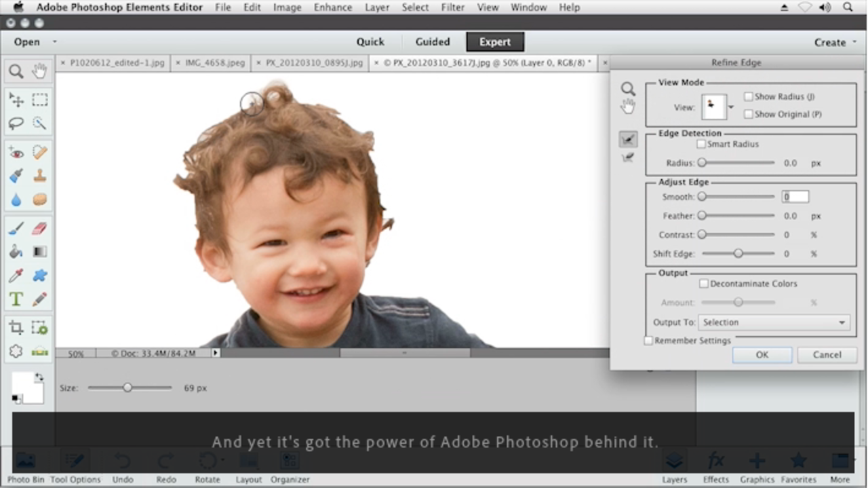
Task: Open the Enhance menu
Action: (332, 7)
